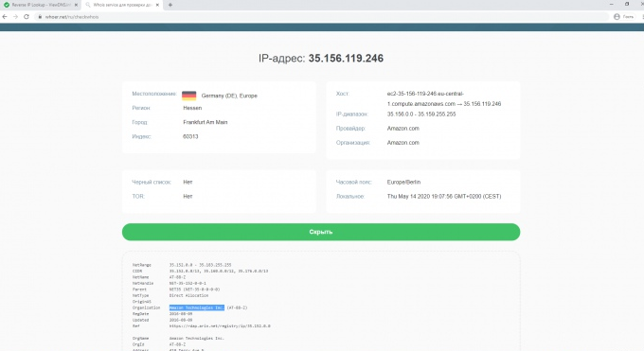The width and height of the screenshot is (644, 351).
Task: Go forward to the next page
Action: [15, 17]
